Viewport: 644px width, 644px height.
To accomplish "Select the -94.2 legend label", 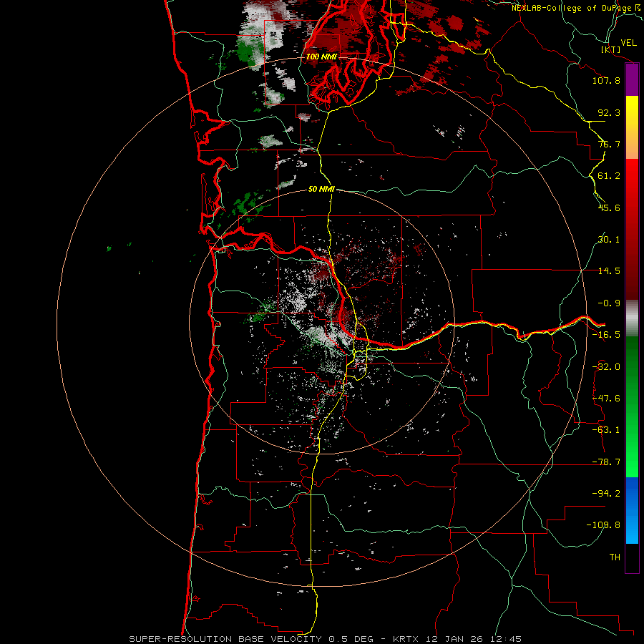I will (x=606, y=493).
